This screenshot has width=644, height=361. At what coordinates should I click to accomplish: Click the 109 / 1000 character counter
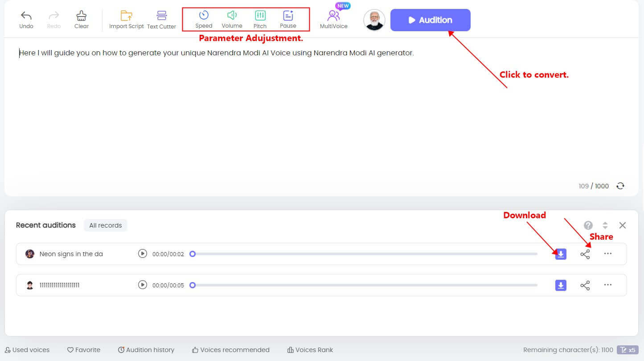(594, 186)
